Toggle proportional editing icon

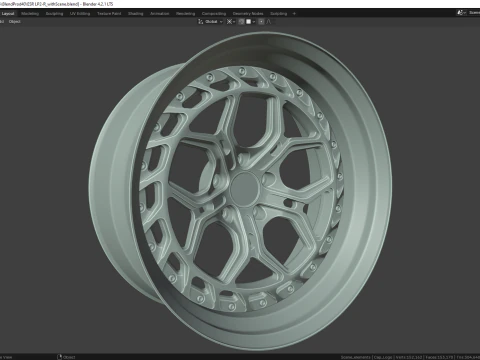261,22
